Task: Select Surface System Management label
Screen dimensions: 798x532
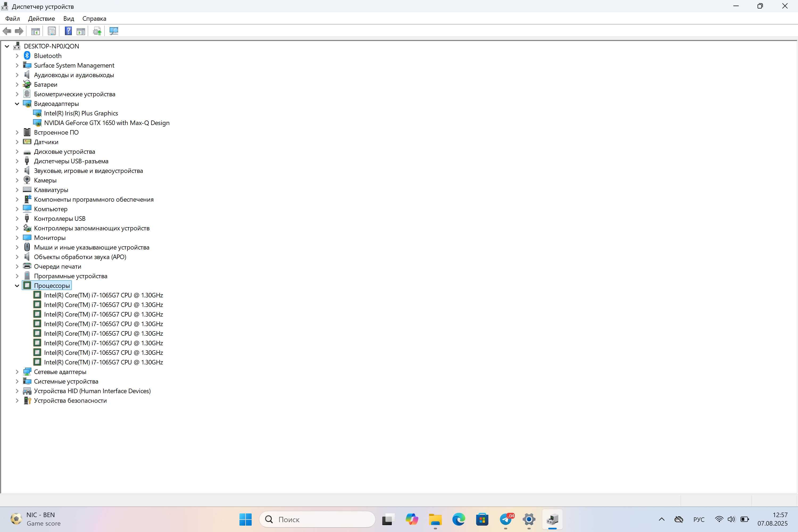Action: pos(74,65)
